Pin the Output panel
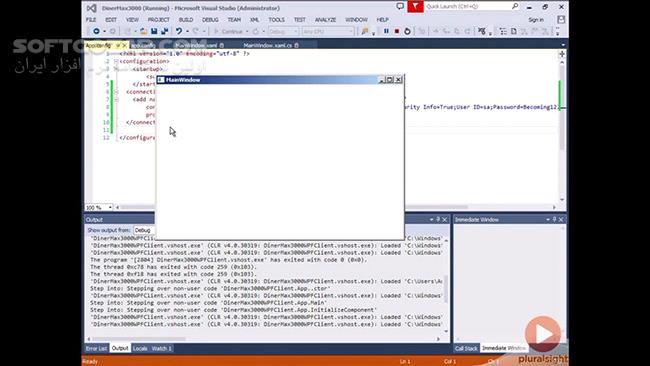Image resolution: width=650 pixels, height=366 pixels. pos(438,219)
